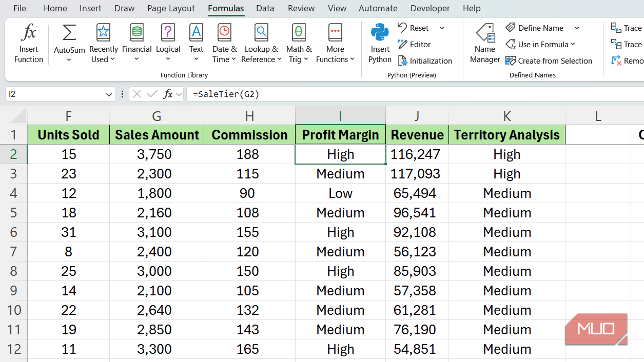Select the Revenue cell with 54,851

coord(417,349)
